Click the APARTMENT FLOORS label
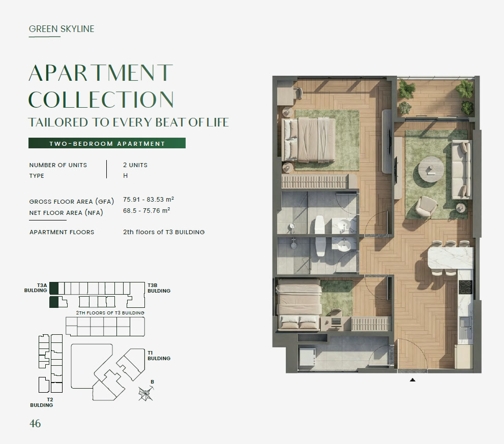This screenshot has height=444, width=504. [62, 232]
